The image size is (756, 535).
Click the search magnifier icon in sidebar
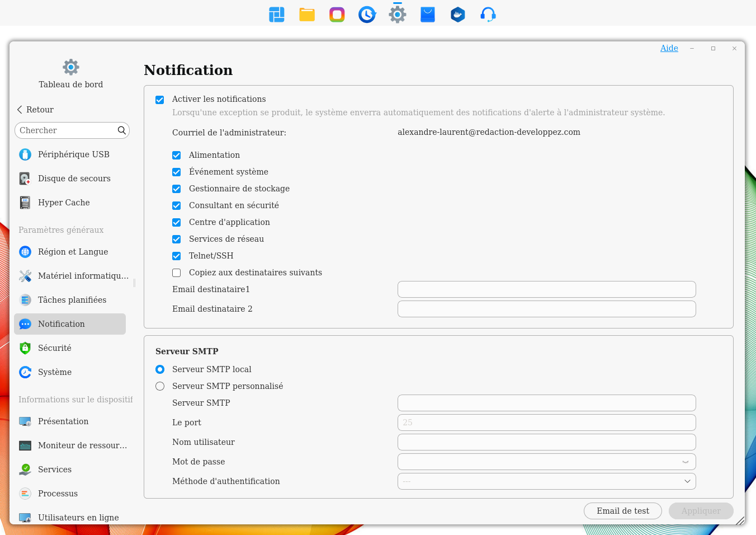121,130
